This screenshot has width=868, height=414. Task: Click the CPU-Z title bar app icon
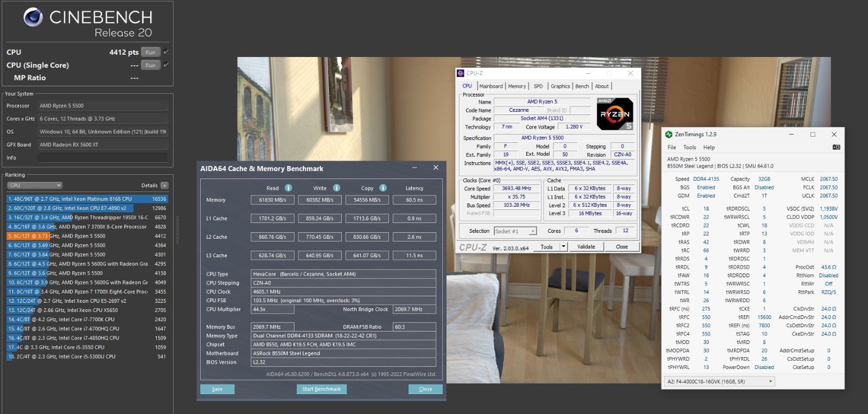coord(461,73)
